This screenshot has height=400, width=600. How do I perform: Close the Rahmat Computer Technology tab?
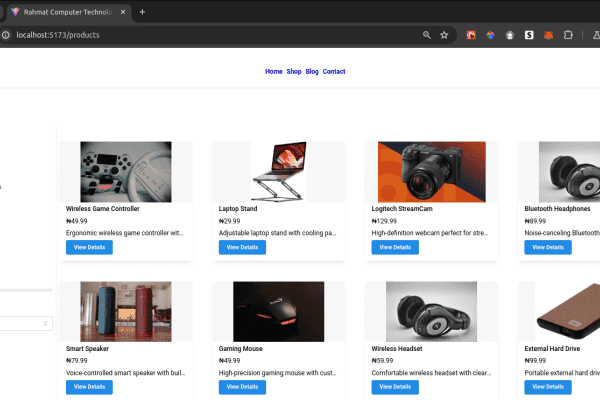pyautogui.click(x=123, y=12)
